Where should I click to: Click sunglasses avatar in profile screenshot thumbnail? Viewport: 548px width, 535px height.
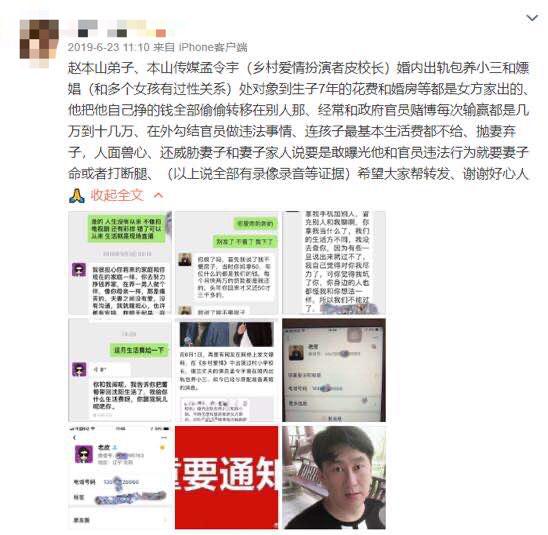(x=84, y=454)
